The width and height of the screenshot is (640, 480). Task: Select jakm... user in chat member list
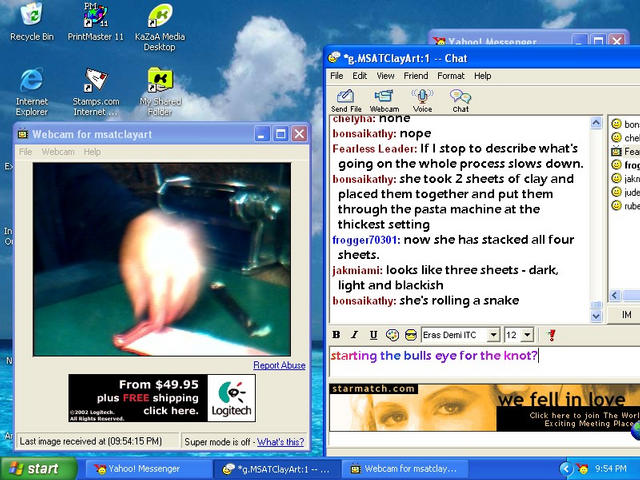coord(625,178)
